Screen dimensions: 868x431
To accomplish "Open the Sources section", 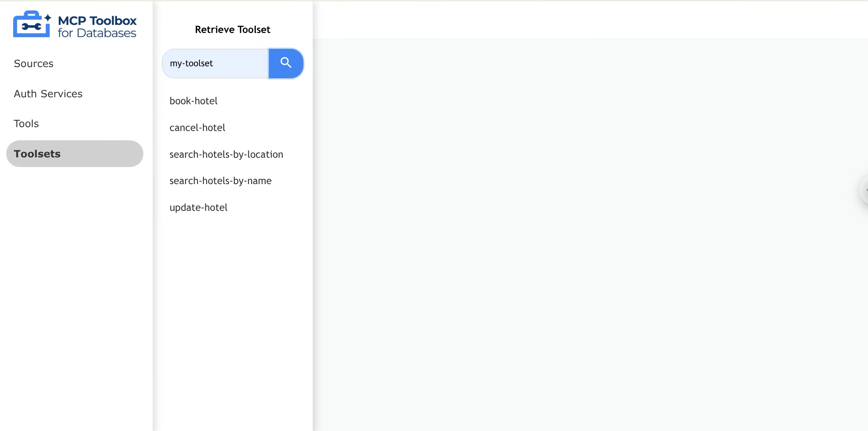I will [34, 63].
